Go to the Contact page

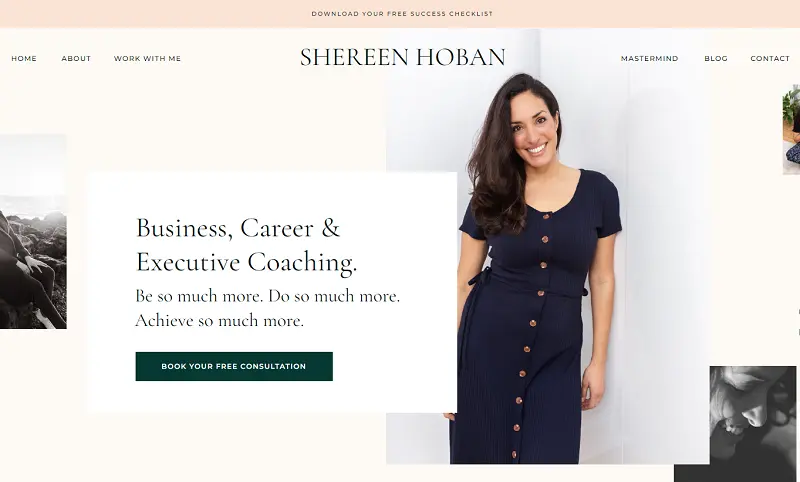[x=770, y=59]
